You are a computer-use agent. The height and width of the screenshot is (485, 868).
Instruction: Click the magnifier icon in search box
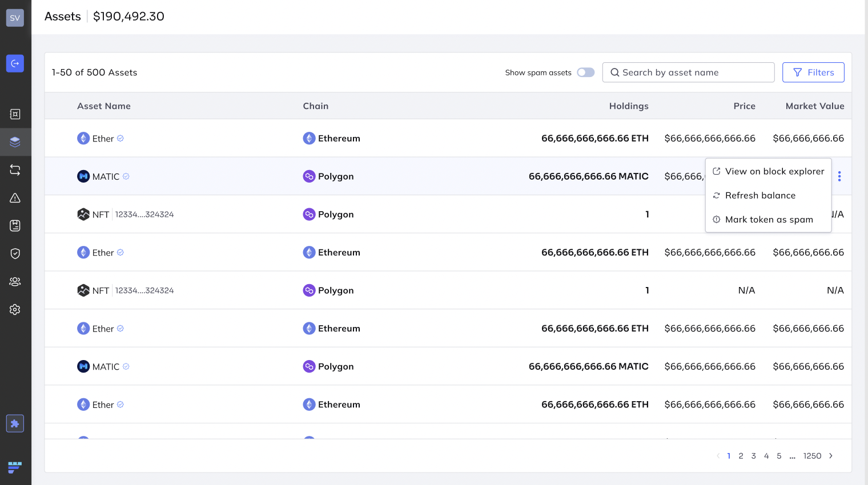pyautogui.click(x=615, y=72)
